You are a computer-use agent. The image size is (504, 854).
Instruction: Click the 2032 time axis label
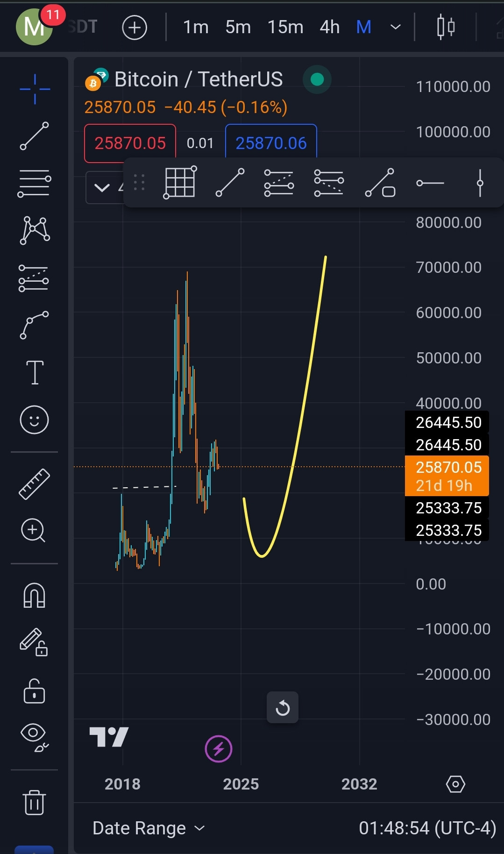coord(359,784)
